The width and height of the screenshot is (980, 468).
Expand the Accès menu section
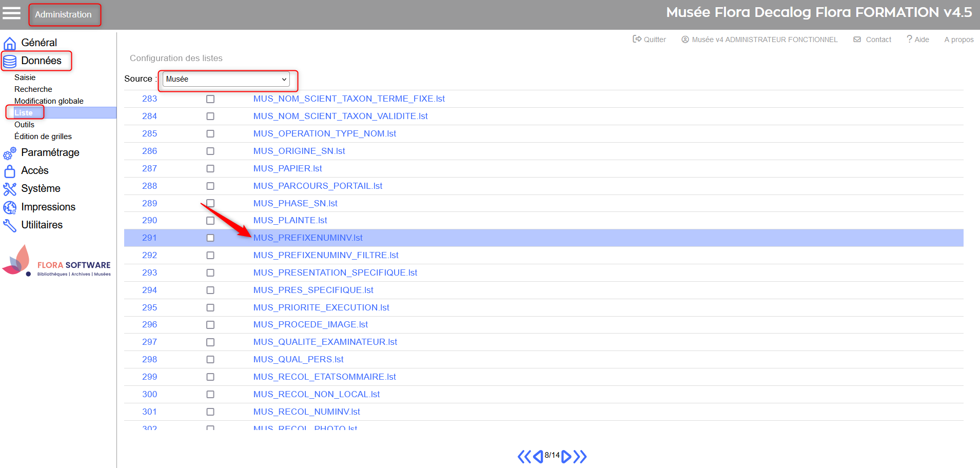coord(35,170)
